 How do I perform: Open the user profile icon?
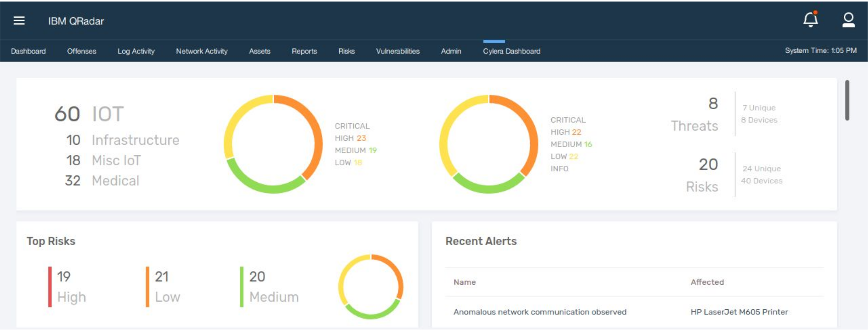coord(848,20)
